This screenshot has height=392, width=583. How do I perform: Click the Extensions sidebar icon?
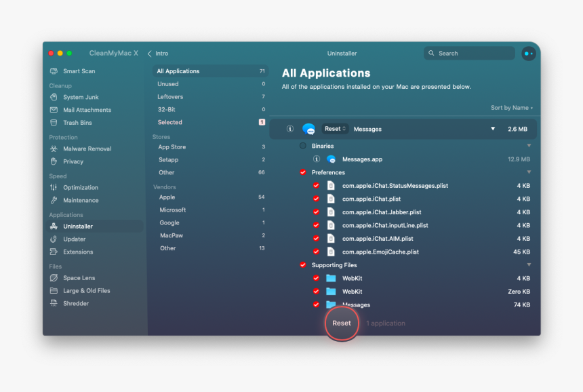point(54,252)
